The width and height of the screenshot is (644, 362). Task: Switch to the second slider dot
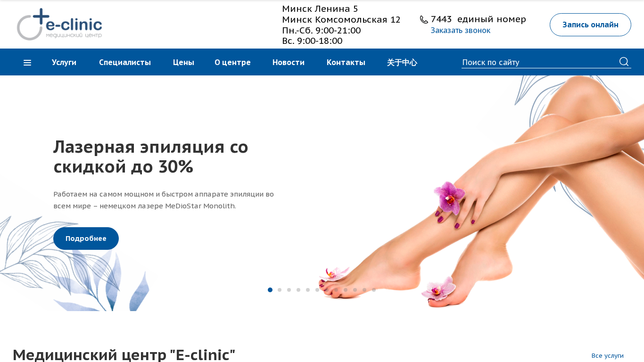coord(280,290)
